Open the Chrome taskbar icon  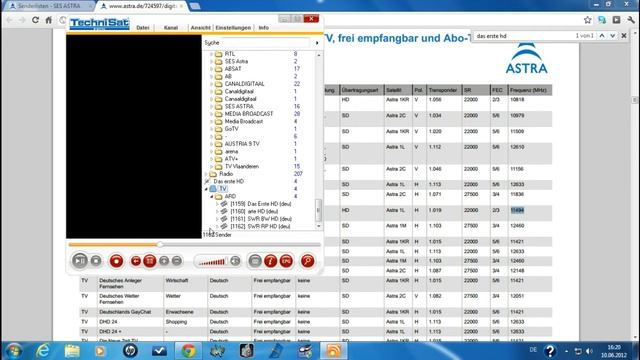pos(188,351)
